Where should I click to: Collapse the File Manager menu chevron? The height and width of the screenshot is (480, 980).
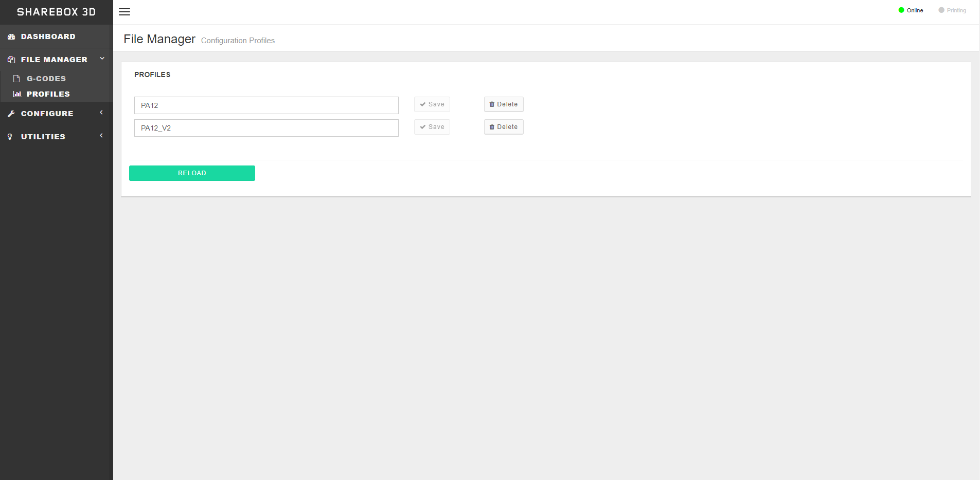102,59
